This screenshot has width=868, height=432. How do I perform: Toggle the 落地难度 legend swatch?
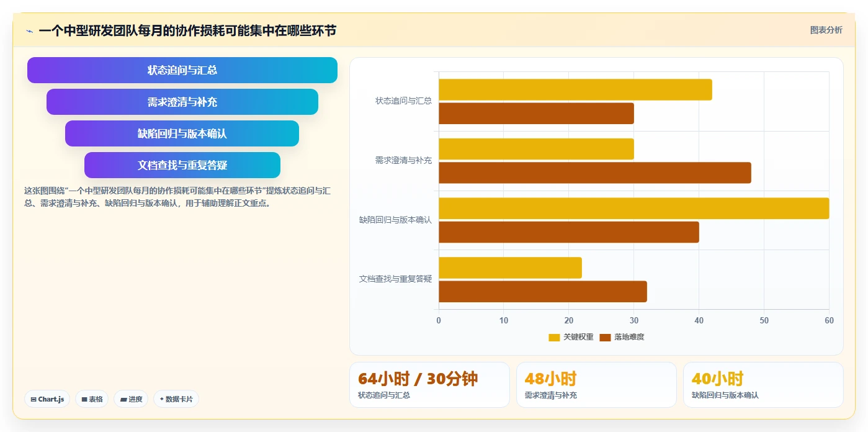(605, 337)
